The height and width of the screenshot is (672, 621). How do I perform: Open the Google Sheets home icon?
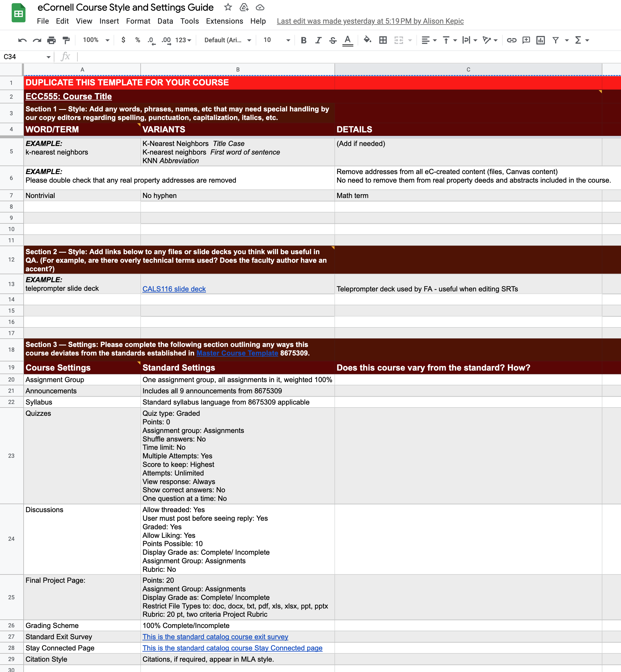pyautogui.click(x=19, y=13)
